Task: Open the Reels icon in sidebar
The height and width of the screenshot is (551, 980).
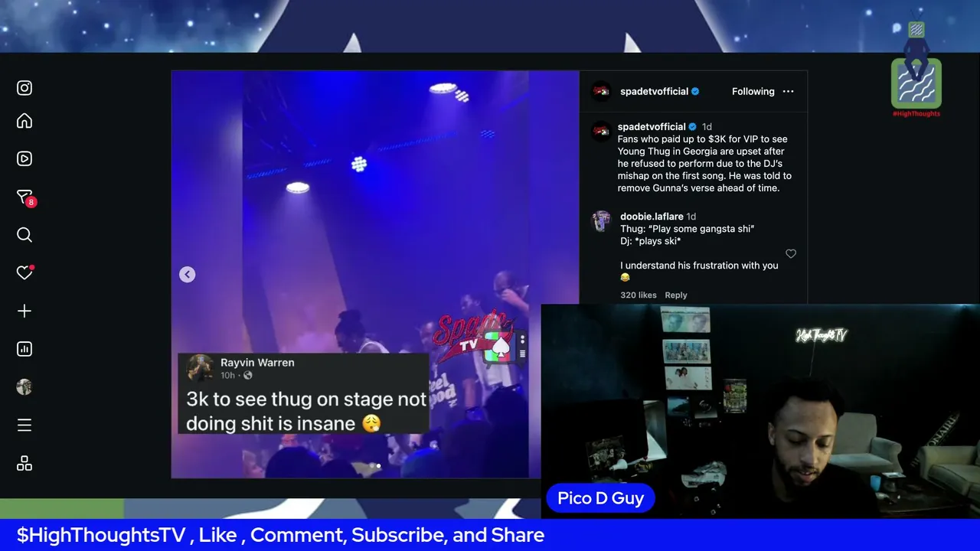Action: [24, 159]
